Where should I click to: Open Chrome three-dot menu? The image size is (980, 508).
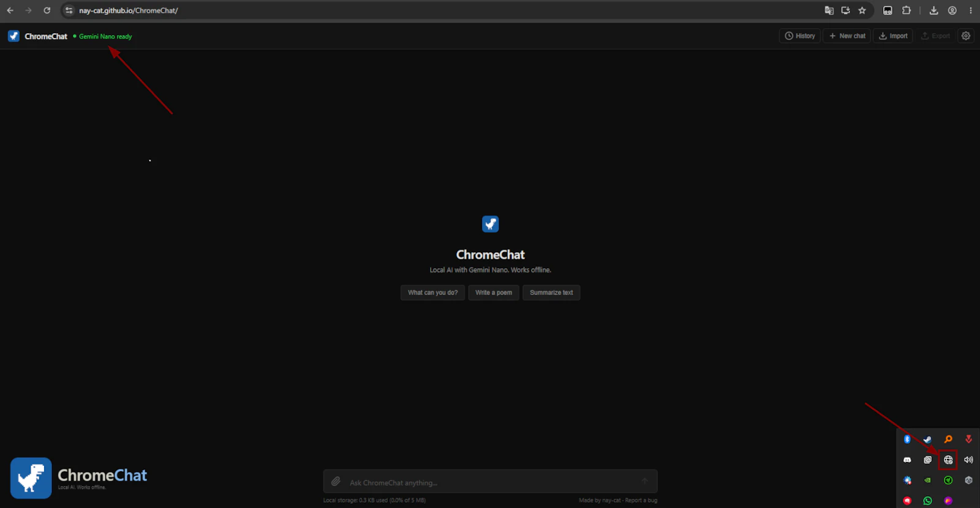pyautogui.click(x=971, y=10)
